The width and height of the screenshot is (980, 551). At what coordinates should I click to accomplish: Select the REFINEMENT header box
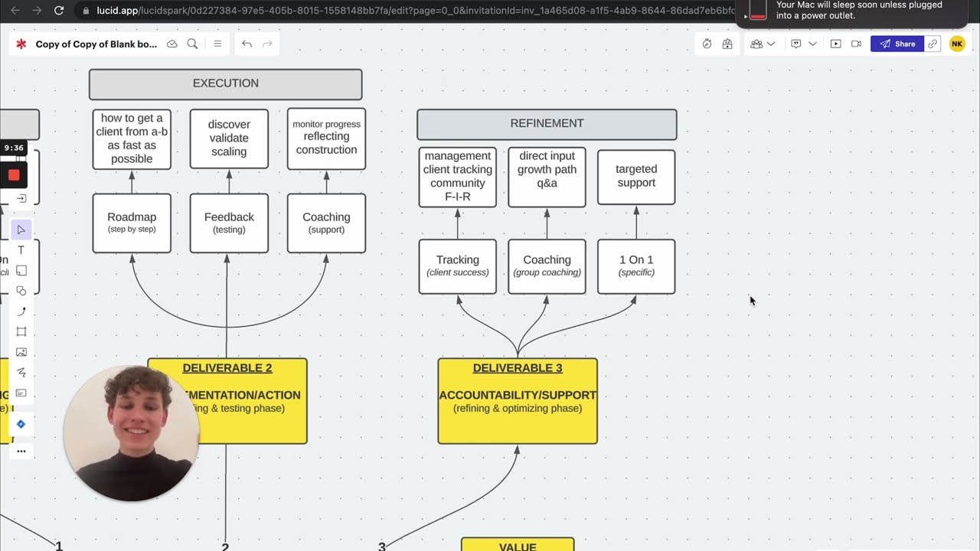point(547,124)
